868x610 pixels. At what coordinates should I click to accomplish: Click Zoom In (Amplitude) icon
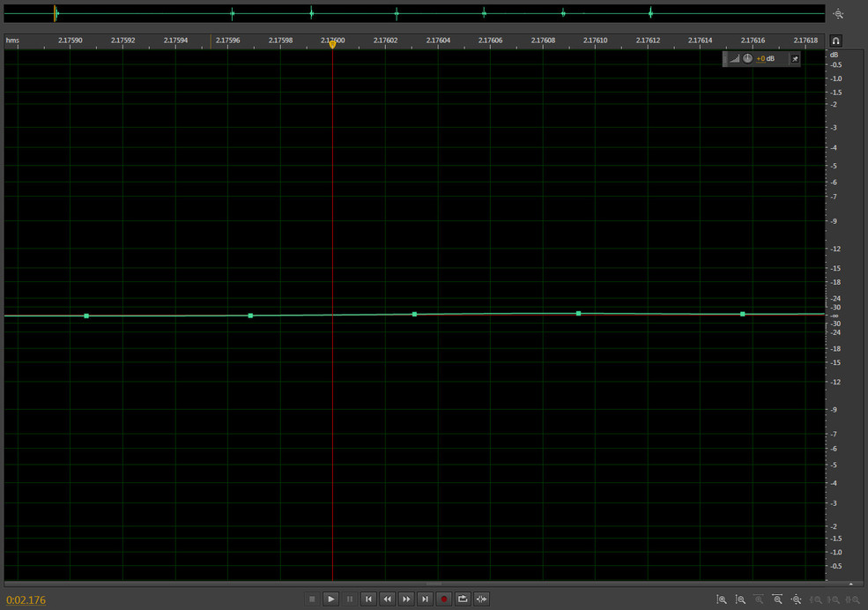point(722,599)
